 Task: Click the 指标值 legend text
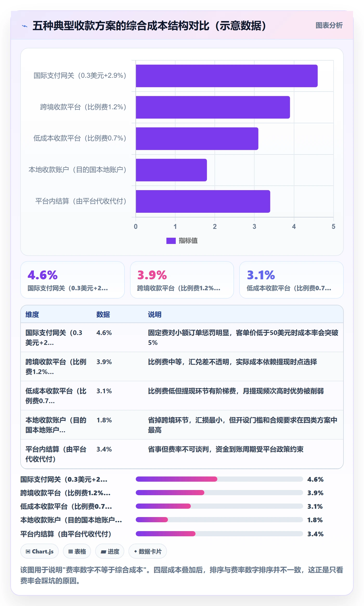point(188,241)
